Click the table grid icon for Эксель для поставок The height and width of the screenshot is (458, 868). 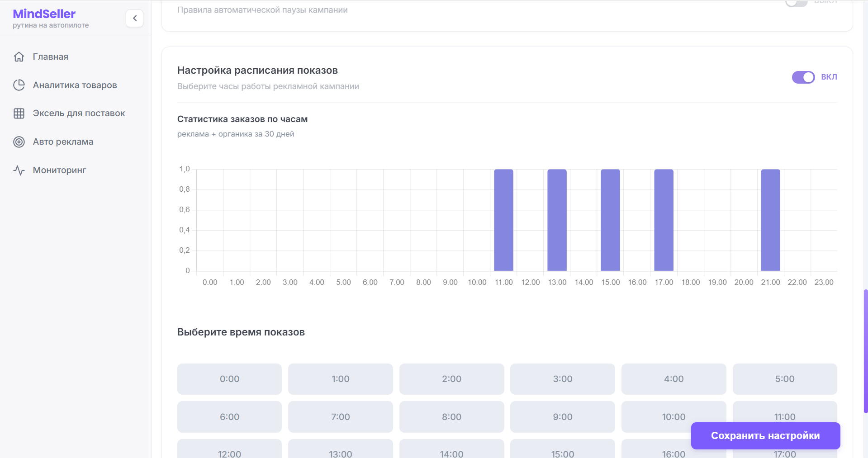19,113
